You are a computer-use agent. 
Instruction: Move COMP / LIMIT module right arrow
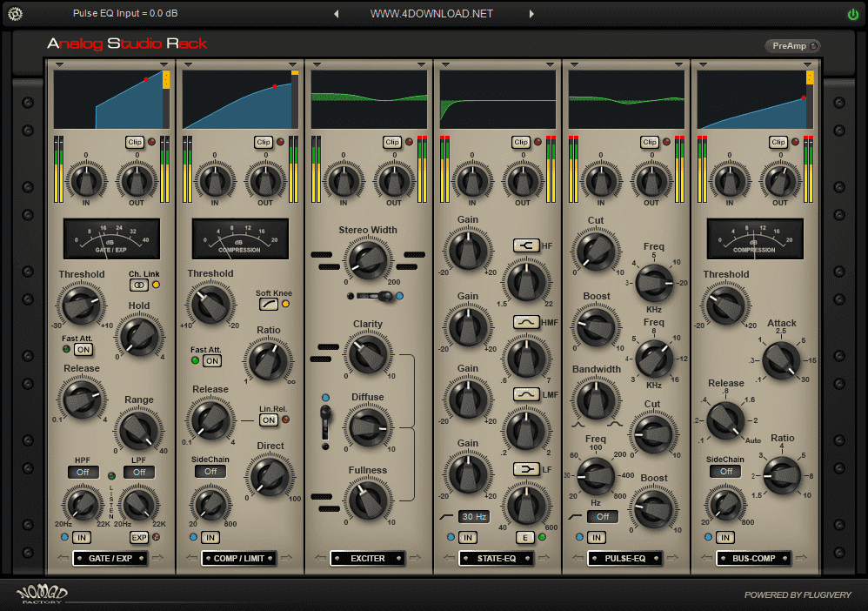287,558
